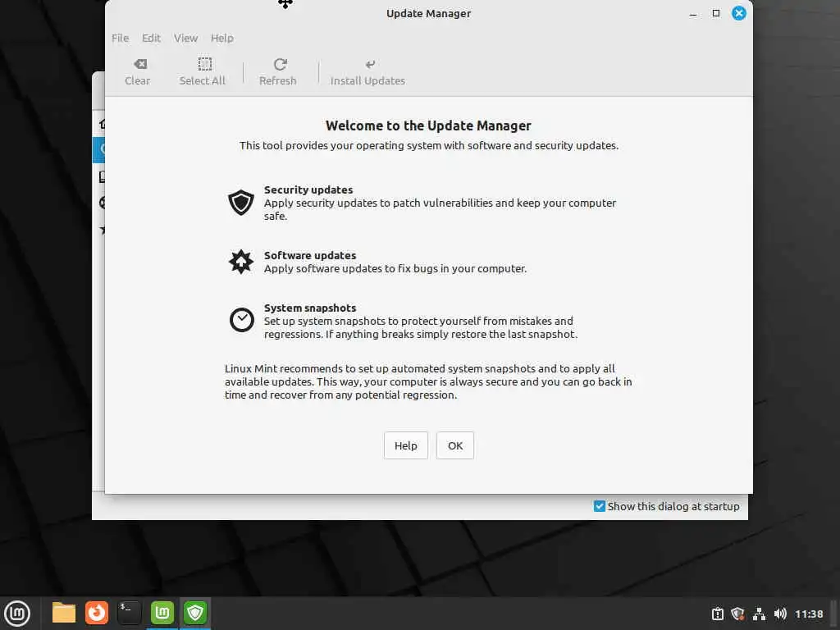Viewport: 840px width, 630px height.
Task: Click the Update Manager title bar text
Action: click(x=428, y=13)
